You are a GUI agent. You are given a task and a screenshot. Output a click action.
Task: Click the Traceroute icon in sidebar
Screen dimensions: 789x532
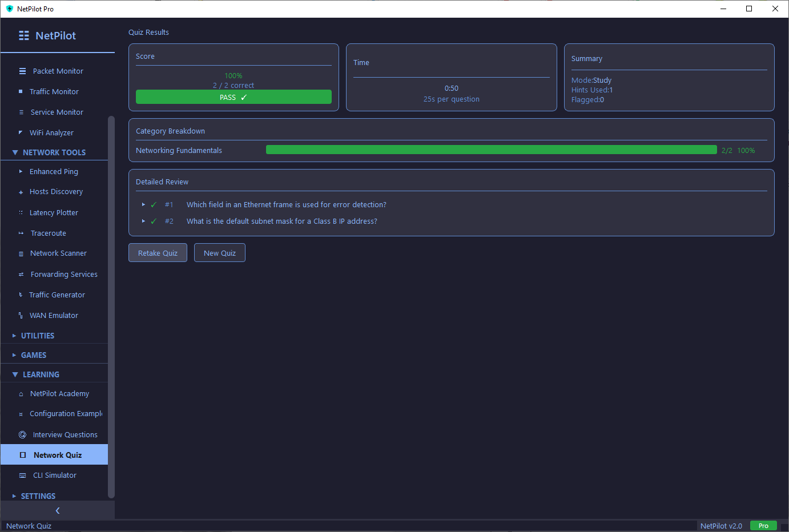(21, 233)
